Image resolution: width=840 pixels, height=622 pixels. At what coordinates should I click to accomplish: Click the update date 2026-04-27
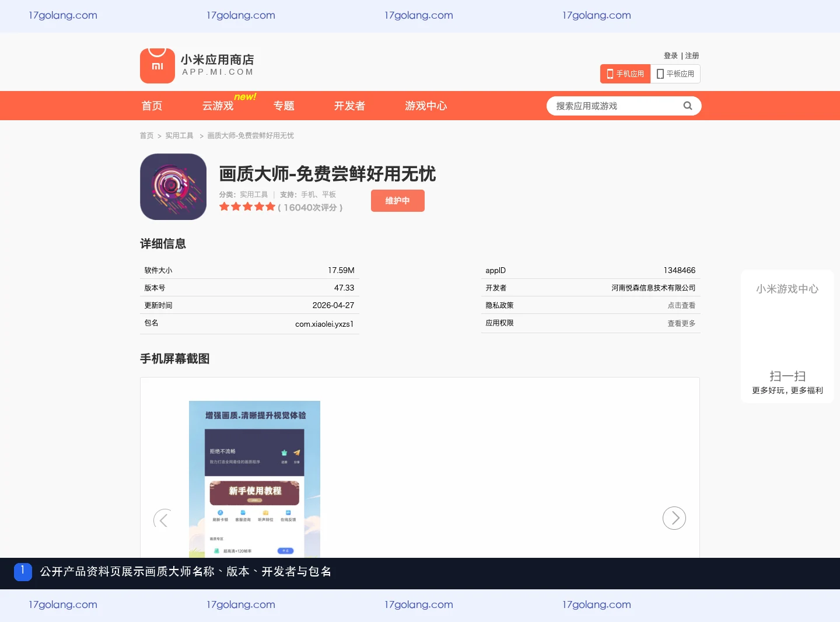click(333, 305)
